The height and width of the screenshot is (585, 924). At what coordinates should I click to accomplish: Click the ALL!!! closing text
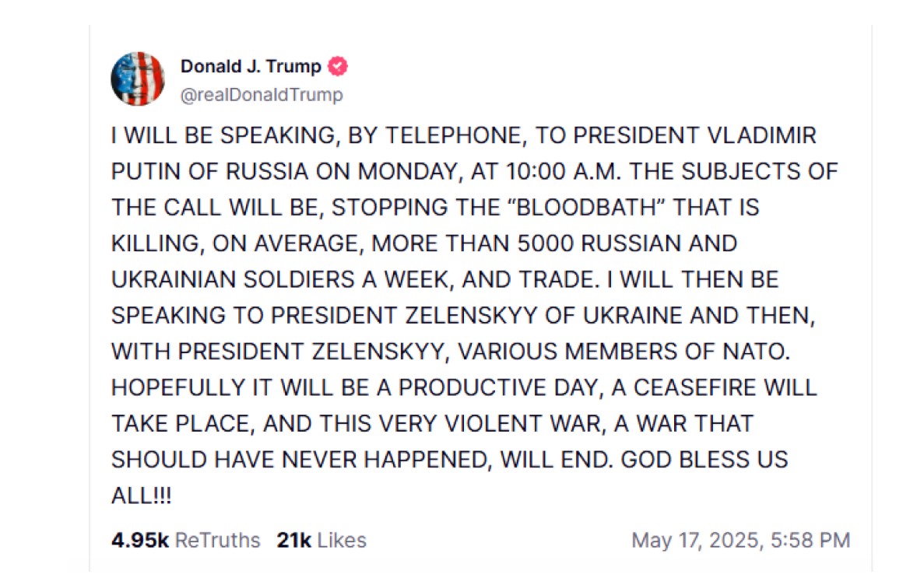[142, 496]
